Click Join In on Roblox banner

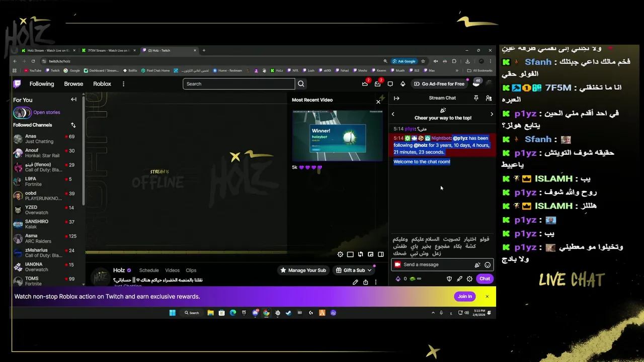pyautogui.click(x=465, y=296)
